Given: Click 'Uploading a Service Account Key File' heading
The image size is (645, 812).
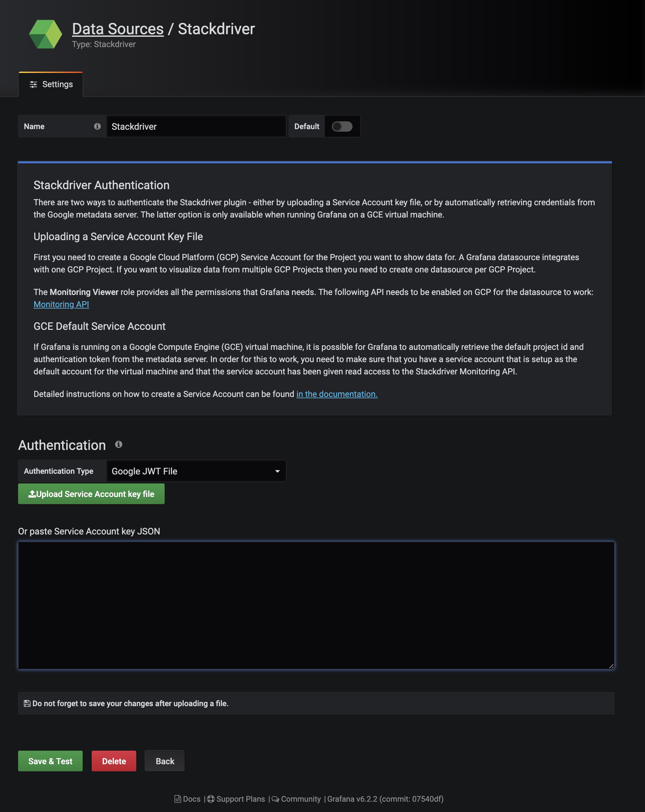Looking at the screenshot, I should tap(118, 237).
